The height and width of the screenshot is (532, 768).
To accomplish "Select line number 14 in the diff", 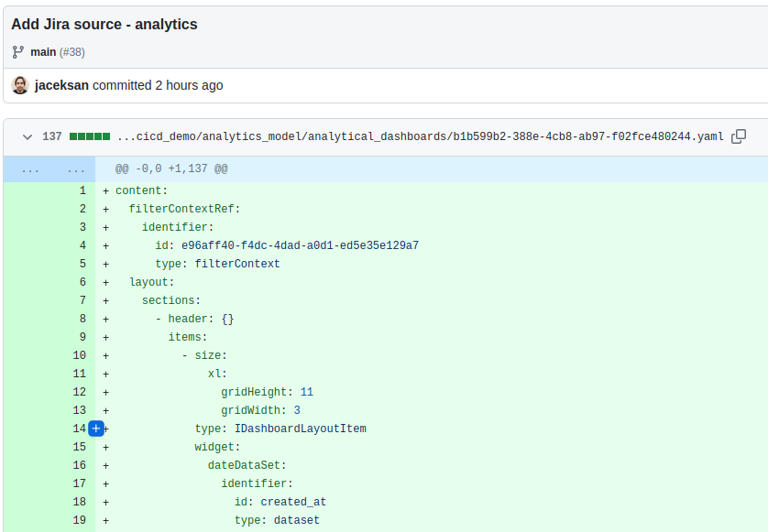I will pyautogui.click(x=79, y=429).
